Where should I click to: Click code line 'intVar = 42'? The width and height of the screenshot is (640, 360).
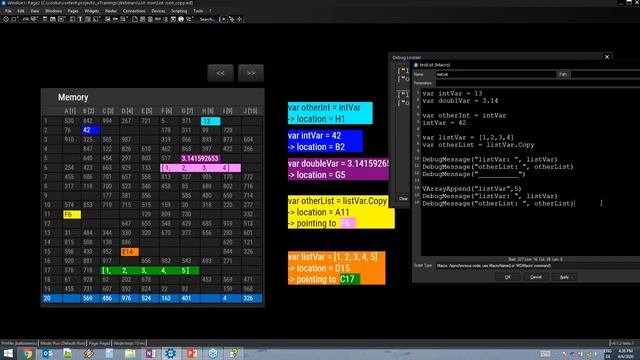[444, 123]
